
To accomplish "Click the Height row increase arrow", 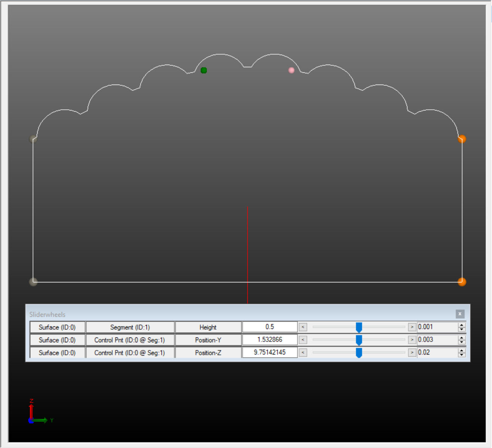I will [412, 327].
